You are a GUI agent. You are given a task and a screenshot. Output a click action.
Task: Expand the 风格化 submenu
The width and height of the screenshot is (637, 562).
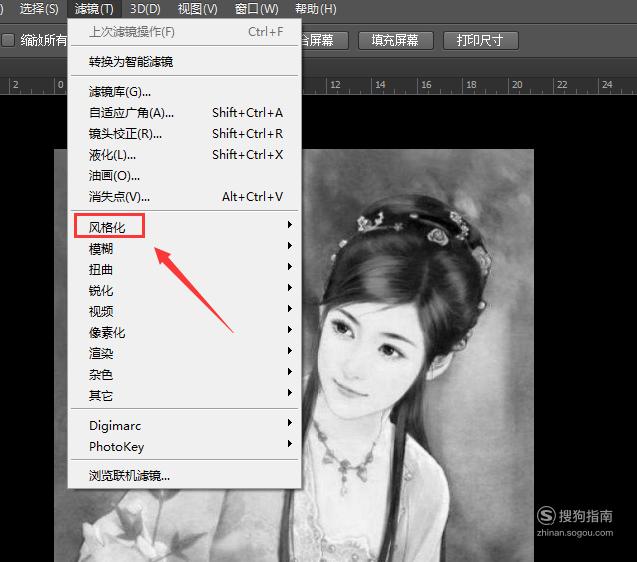point(185,226)
